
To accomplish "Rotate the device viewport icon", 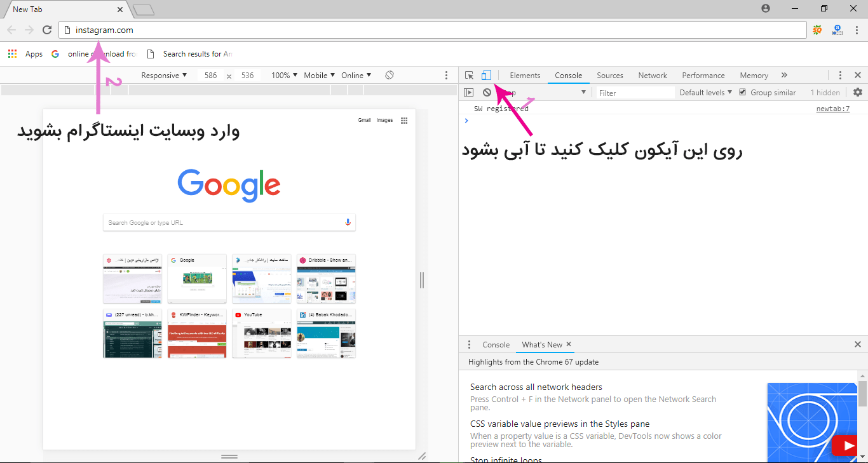I will pyautogui.click(x=390, y=75).
